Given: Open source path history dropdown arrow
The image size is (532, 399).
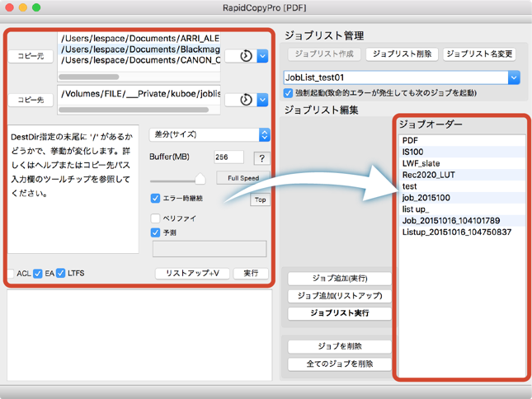Looking at the screenshot, I should tap(262, 56).
